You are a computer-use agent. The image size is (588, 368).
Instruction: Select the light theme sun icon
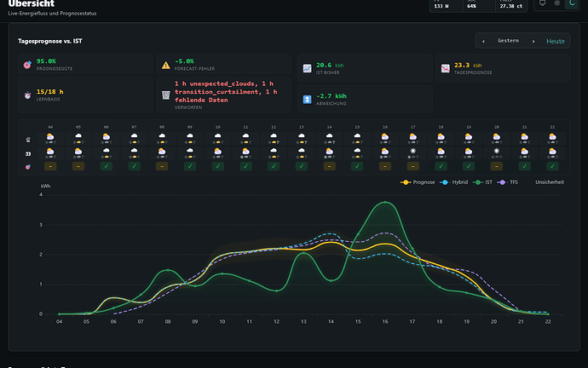557,3
